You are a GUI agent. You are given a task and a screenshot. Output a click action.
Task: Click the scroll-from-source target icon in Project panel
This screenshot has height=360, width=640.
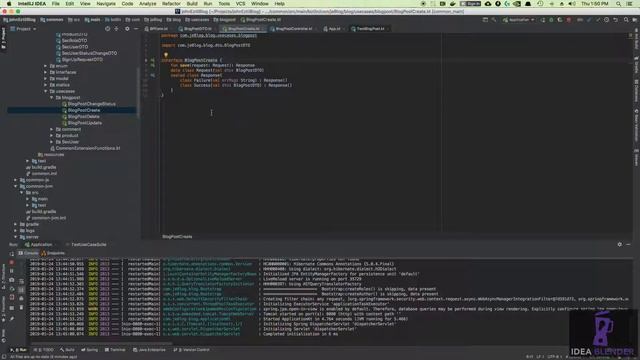pyautogui.click(x=107, y=29)
